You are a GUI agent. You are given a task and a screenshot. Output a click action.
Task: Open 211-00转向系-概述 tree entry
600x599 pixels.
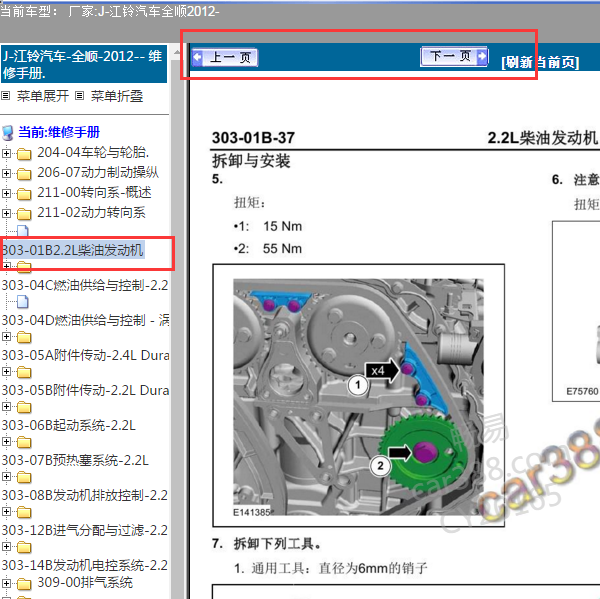pyautogui.click(x=94, y=193)
